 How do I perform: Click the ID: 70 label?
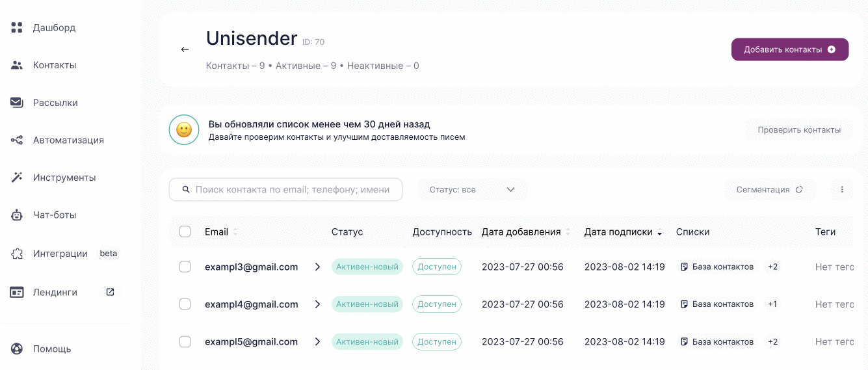(313, 42)
